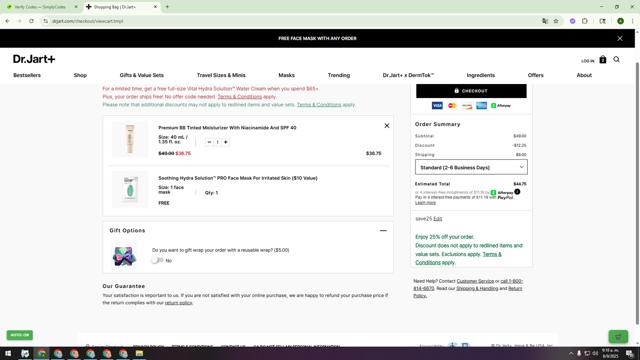Screen dimensions: 640x360
Task: View Soothing Hydra Solution face mask thumbnail
Action: pyautogui.click(x=130, y=189)
